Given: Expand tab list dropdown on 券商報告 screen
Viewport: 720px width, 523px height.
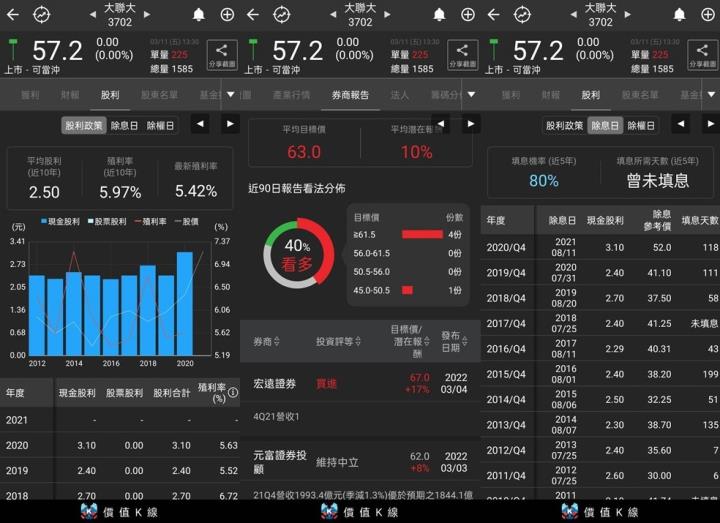Looking at the screenshot, I should click(x=471, y=95).
